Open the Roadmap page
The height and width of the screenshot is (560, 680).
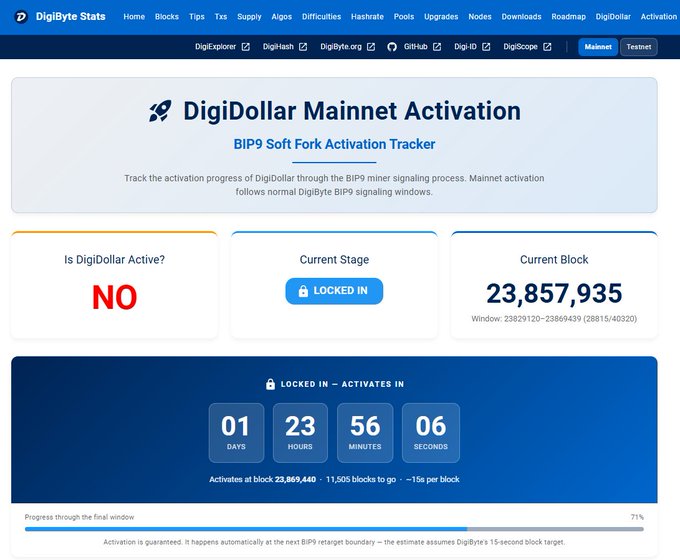[x=569, y=17]
